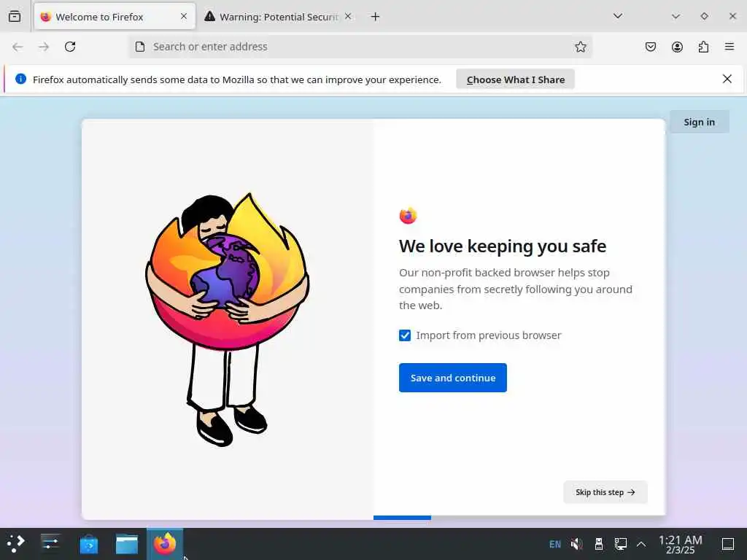Click the page icon in the address bar
The image size is (747, 560).
pos(140,47)
